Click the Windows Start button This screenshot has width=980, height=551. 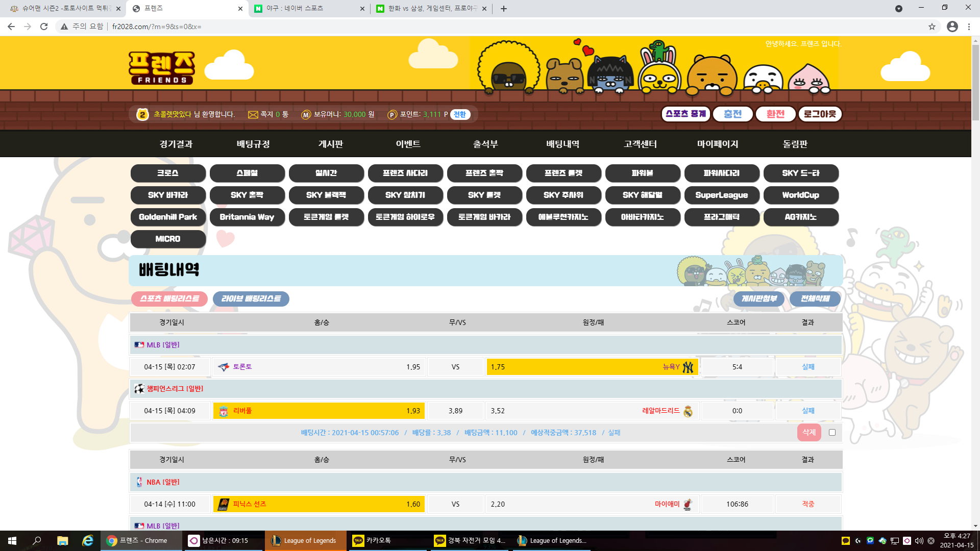[x=12, y=541]
